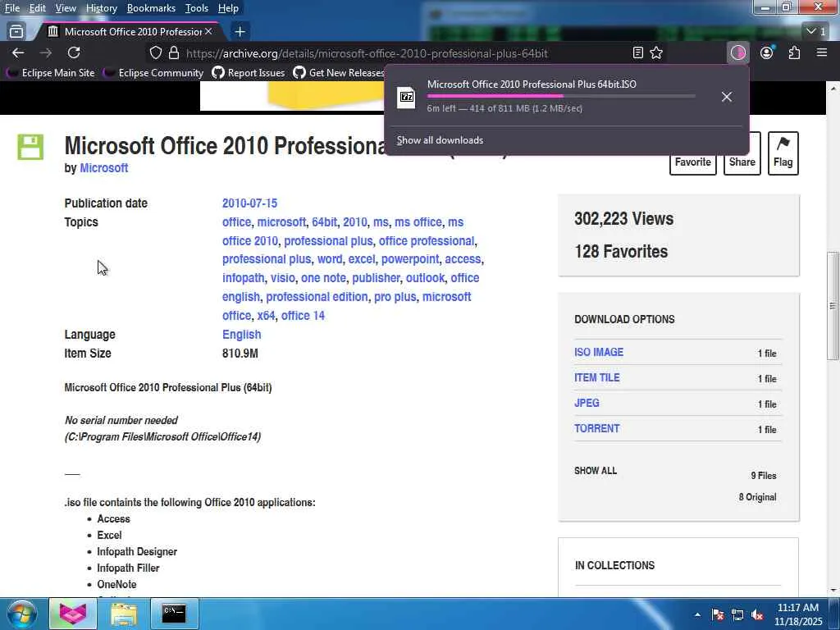Screen dimensions: 840x630
Task: Click the Favorite button
Action: point(692,161)
